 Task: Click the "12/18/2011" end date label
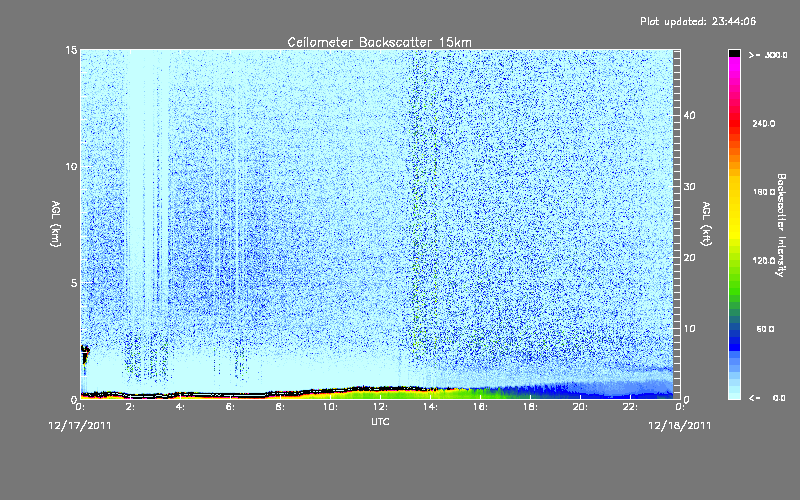click(x=680, y=426)
